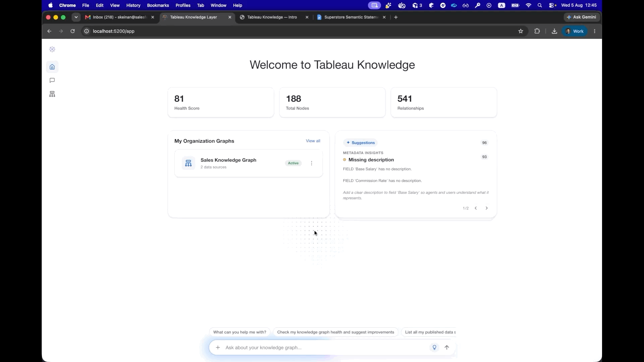Open the Profiles menu
This screenshot has width=644, height=362.
(x=183, y=5)
